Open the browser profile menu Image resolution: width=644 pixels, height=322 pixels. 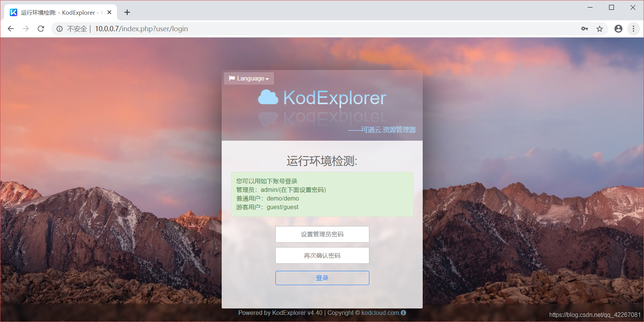618,29
